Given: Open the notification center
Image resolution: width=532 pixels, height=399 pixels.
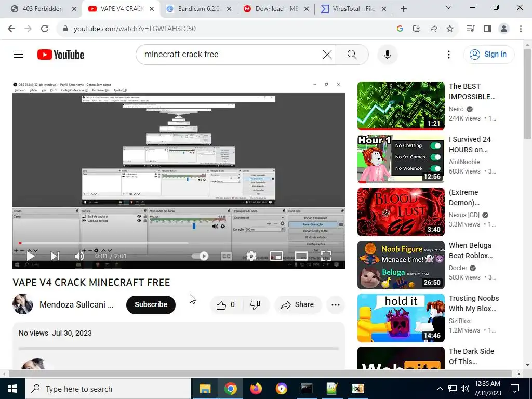Looking at the screenshot, I should click(515, 389).
